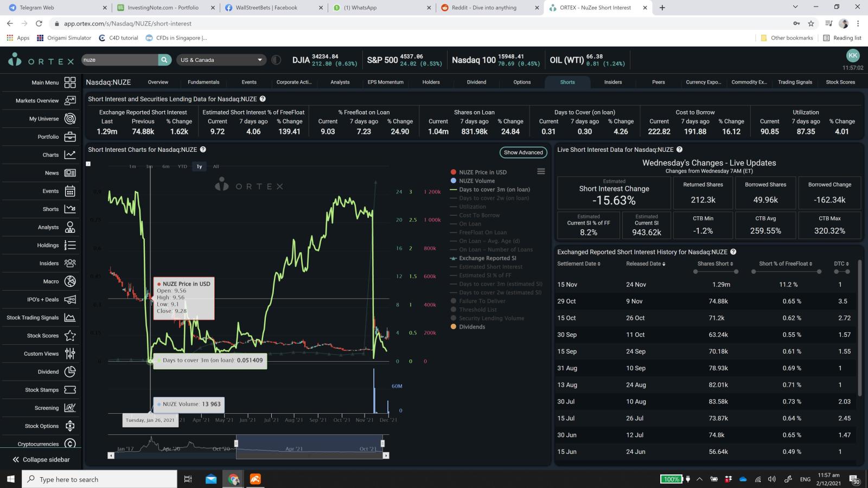The width and height of the screenshot is (868, 488).
Task: Collapse sidebar chevron
Action: coord(16,459)
